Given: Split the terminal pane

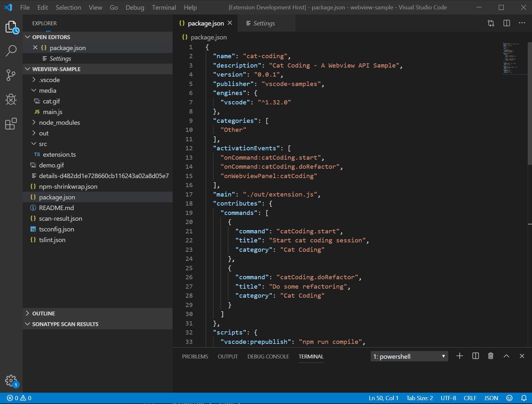Looking at the screenshot, I should [x=475, y=356].
